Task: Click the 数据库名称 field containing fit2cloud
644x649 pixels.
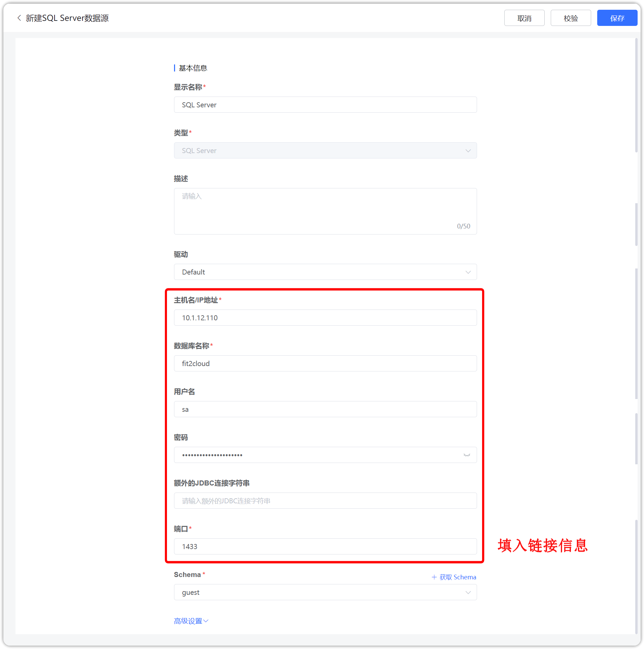Action: [x=325, y=363]
